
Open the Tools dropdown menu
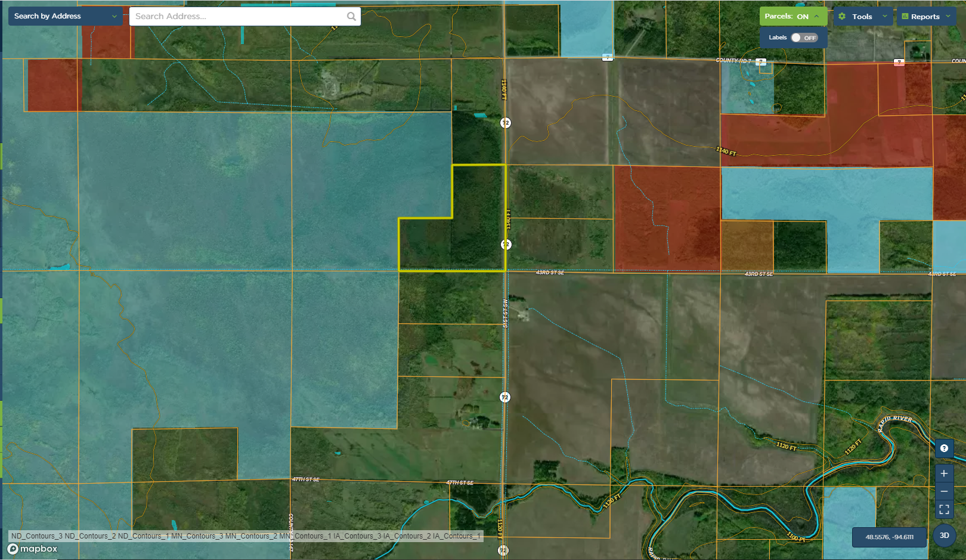[863, 17]
